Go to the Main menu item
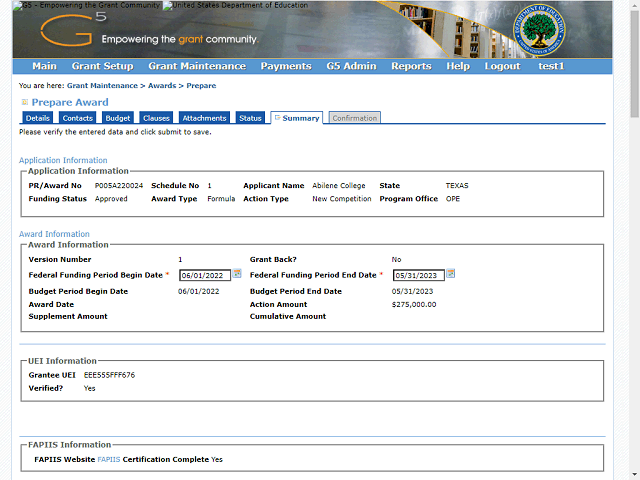The height and width of the screenshot is (480, 640). point(44,66)
